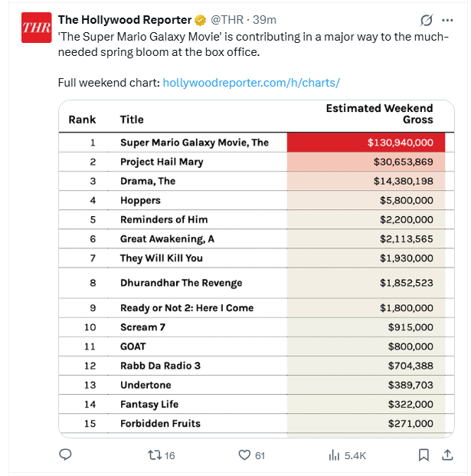Click the $14,380,198 gross value
The width and height of the screenshot is (471, 476).
[404, 181]
